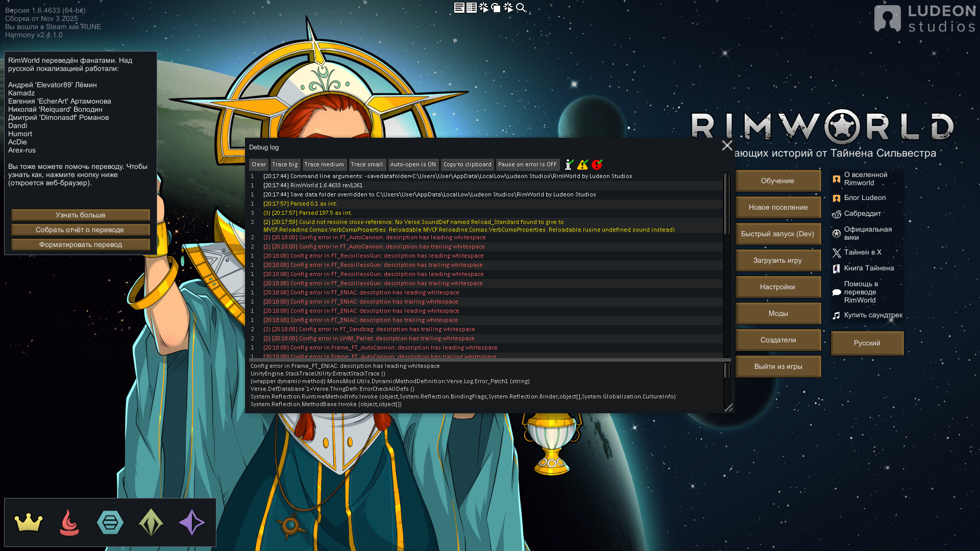The image size is (980, 551).
Task: Toggle info messages filter icon
Action: [x=569, y=164]
